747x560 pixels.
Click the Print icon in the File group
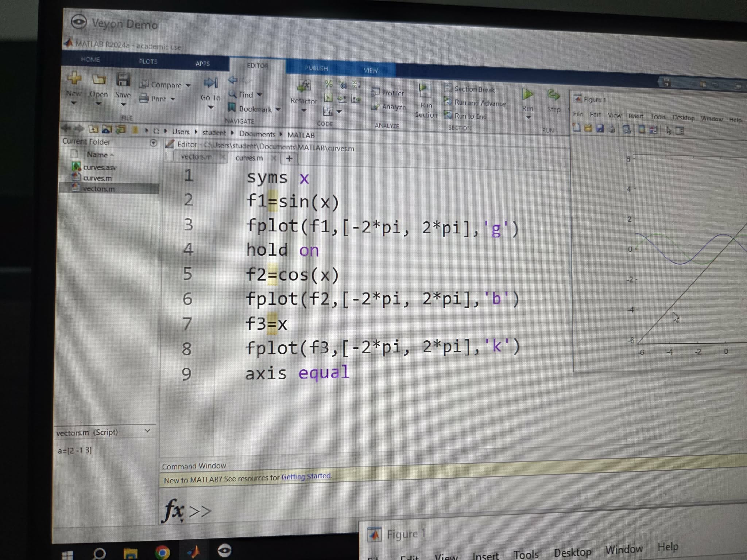144,98
